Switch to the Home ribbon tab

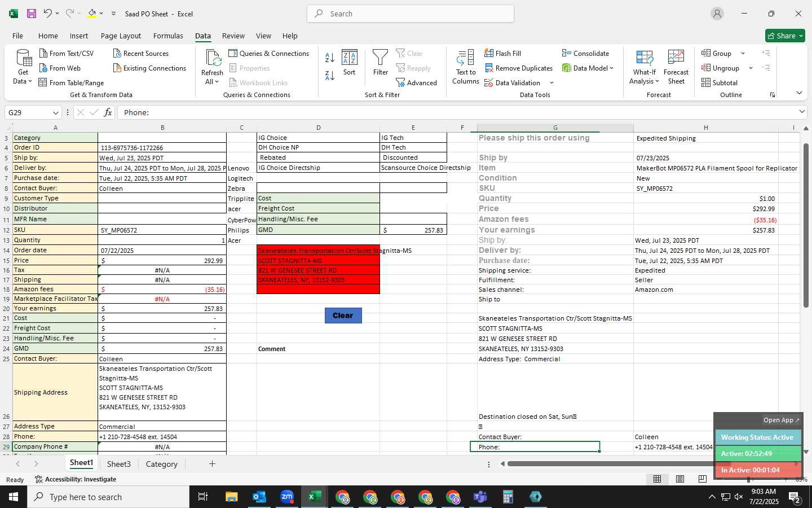pyautogui.click(x=48, y=36)
